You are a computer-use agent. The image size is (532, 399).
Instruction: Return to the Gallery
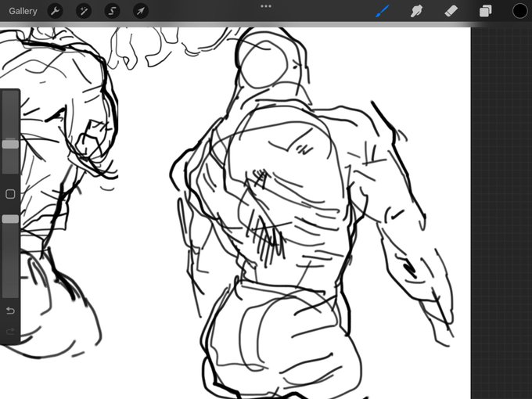click(x=23, y=11)
